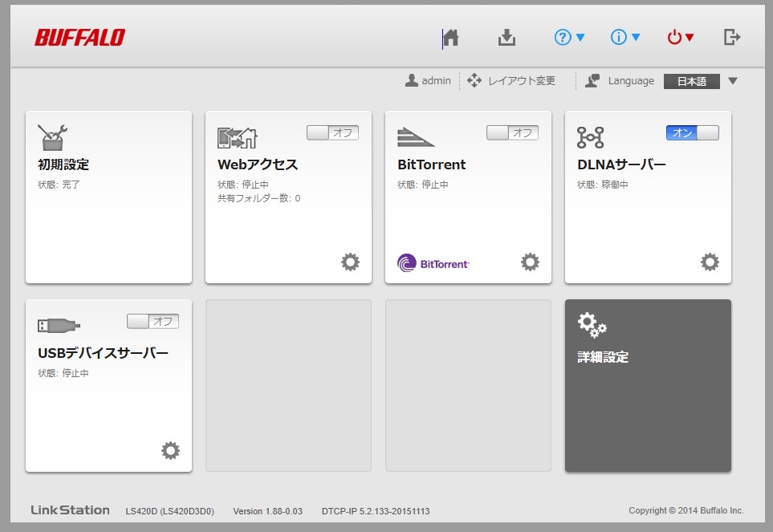Toggle USBデバイスサーバー switch on
Image resolution: width=773 pixels, height=532 pixels.
point(153,321)
